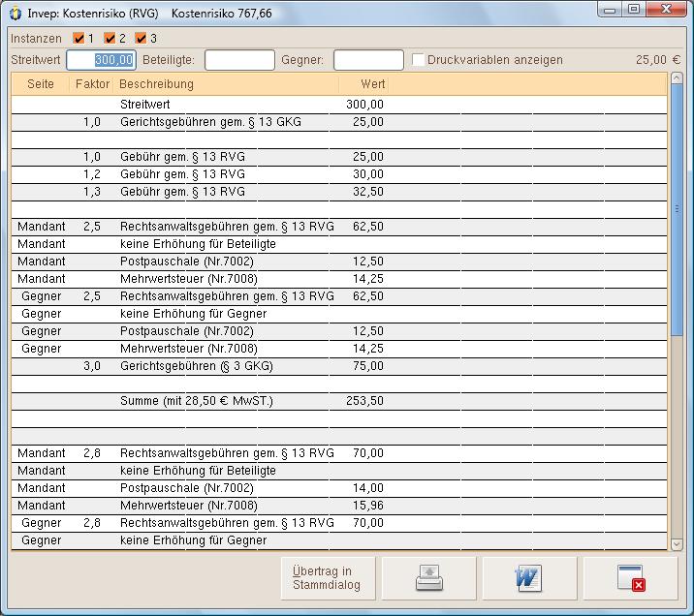The width and height of the screenshot is (694, 616).
Task: Click the Beschreibung column header
Action: (x=226, y=84)
